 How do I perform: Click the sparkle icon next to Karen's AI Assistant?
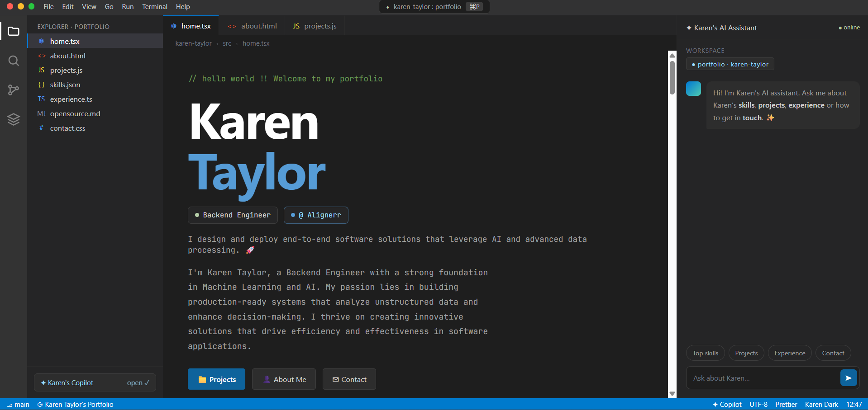(689, 28)
